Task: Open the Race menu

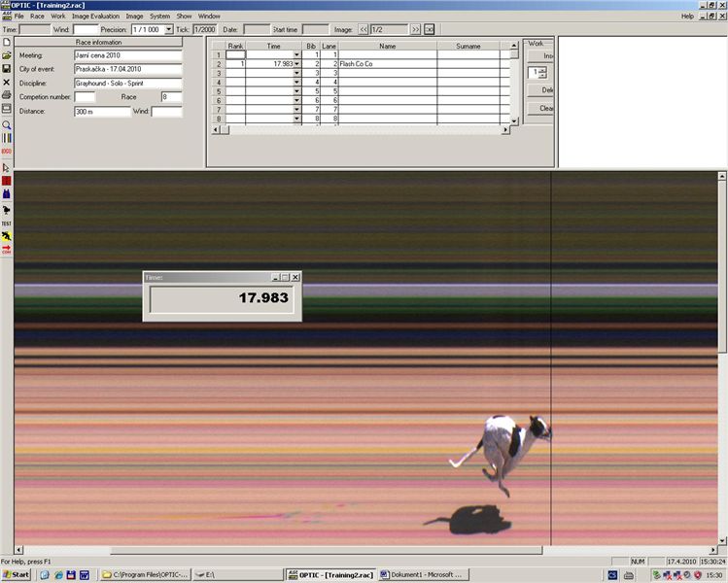Action: (37, 16)
